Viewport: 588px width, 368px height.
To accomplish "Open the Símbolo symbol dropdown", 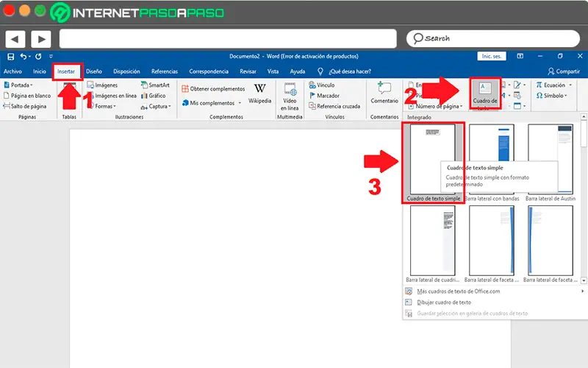I will coord(551,96).
